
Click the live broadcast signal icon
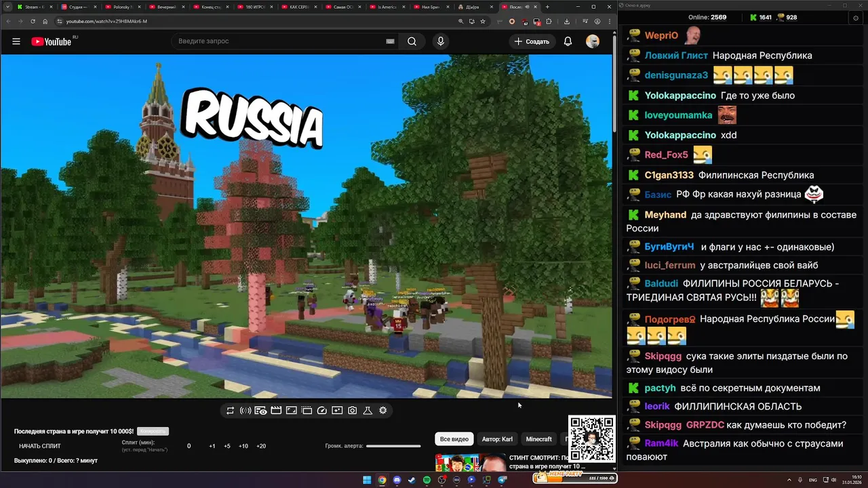pos(245,410)
